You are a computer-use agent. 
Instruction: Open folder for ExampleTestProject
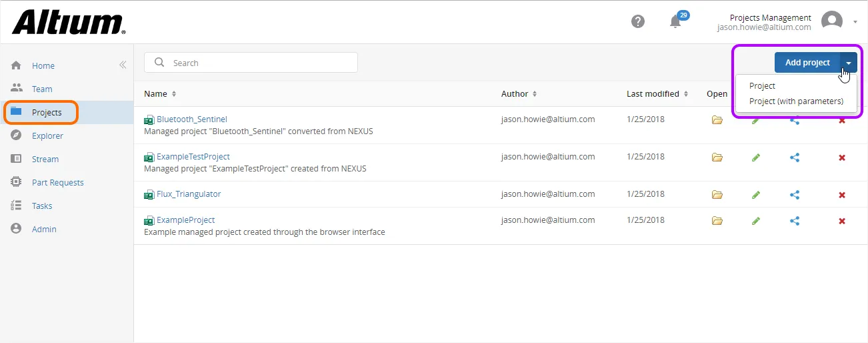point(717,157)
